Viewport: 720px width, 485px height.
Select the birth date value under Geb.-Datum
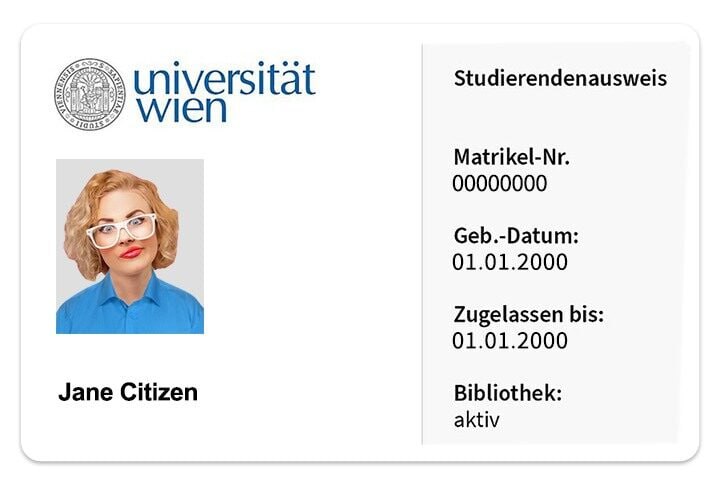(x=510, y=262)
